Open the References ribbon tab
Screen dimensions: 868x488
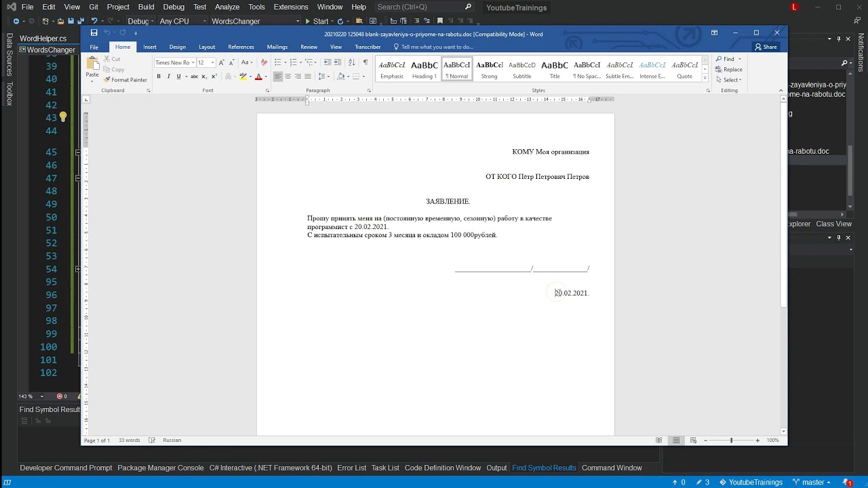coord(241,47)
